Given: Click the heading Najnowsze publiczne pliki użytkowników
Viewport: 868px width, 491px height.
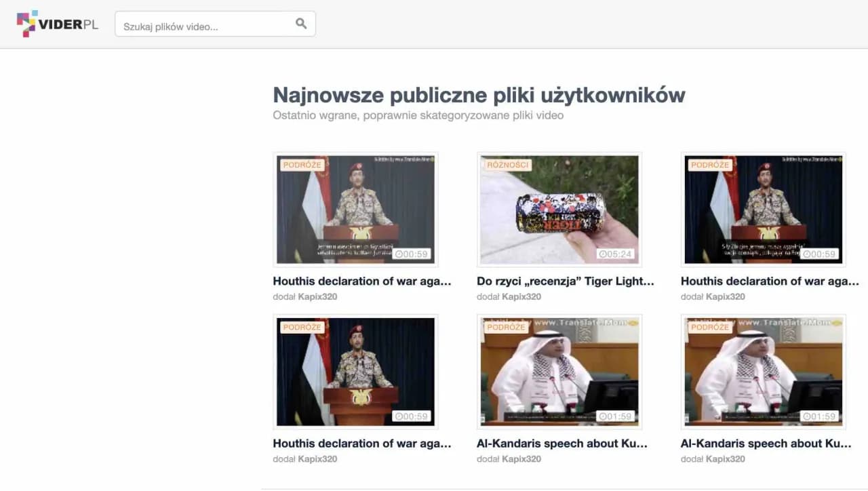Looking at the screenshot, I should point(478,95).
